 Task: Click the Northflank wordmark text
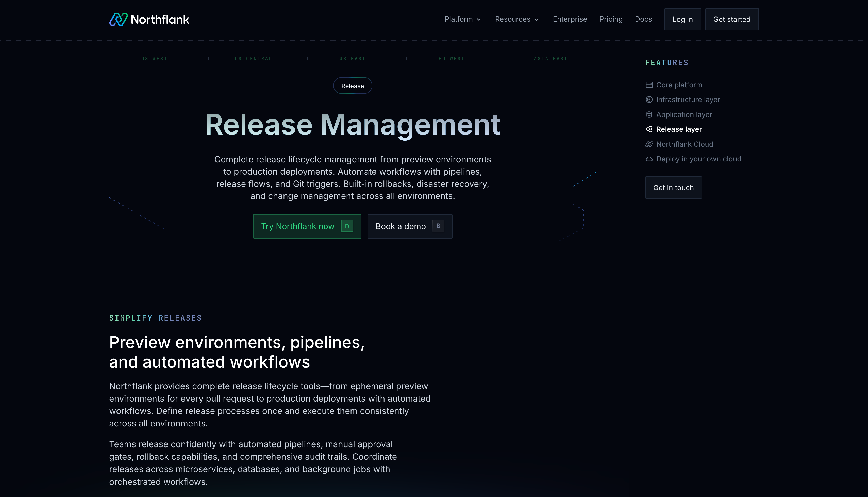[x=160, y=20]
